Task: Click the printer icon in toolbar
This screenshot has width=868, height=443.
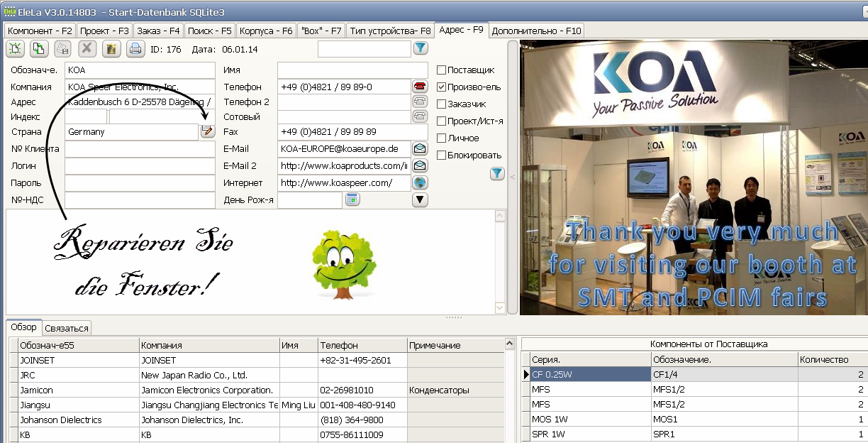Action: (x=135, y=48)
